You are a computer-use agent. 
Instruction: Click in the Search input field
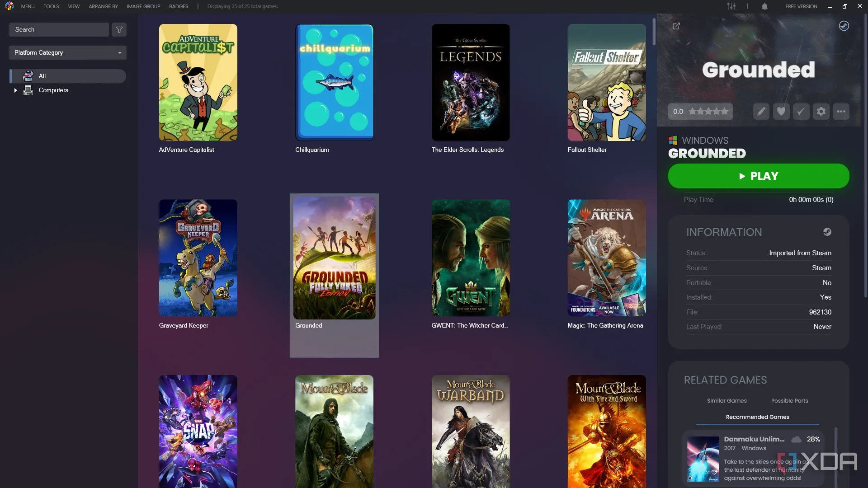(59, 30)
